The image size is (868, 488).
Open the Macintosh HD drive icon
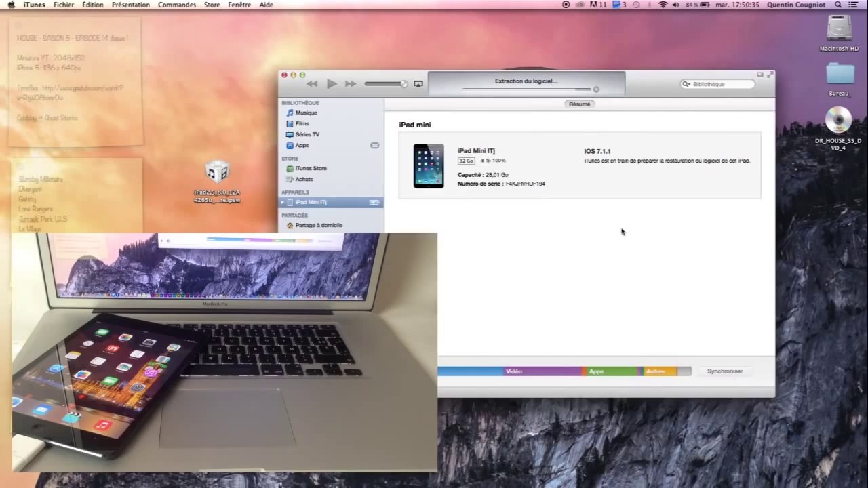point(839,33)
